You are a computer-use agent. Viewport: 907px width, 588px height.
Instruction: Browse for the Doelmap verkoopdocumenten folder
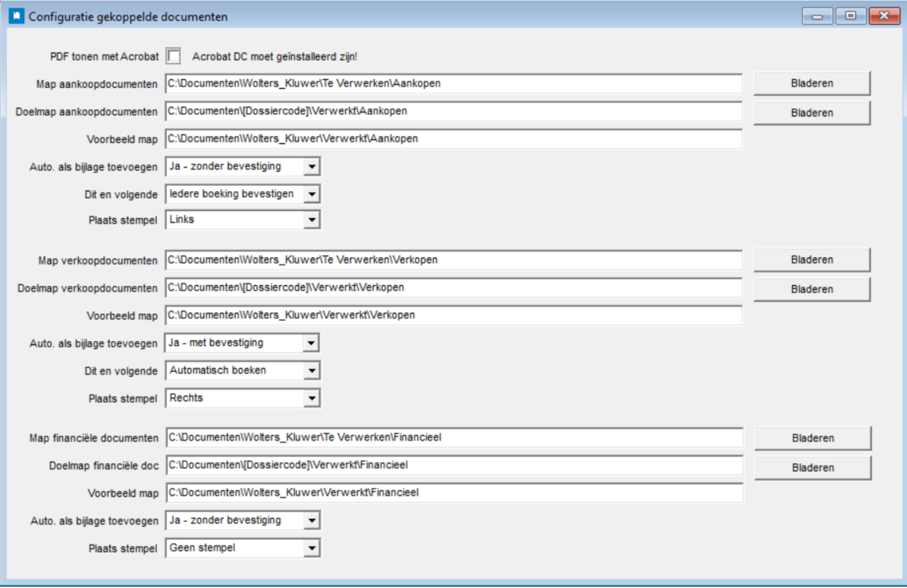pyautogui.click(x=812, y=289)
